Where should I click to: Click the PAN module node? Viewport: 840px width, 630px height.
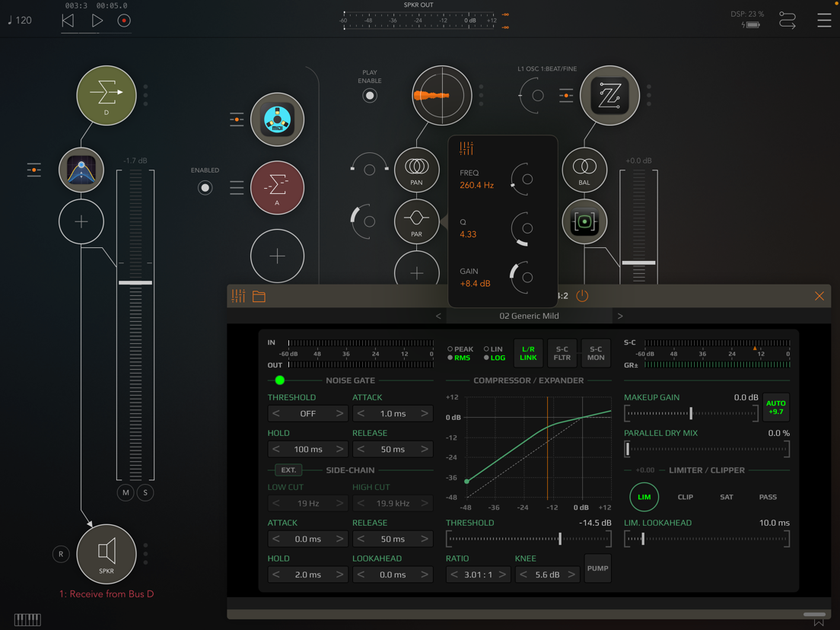(417, 170)
